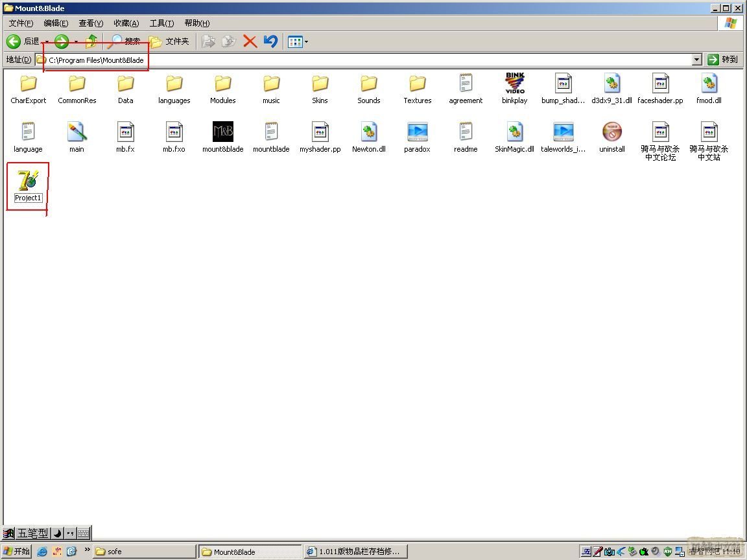Select the binkplay video icon

pos(514,84)
